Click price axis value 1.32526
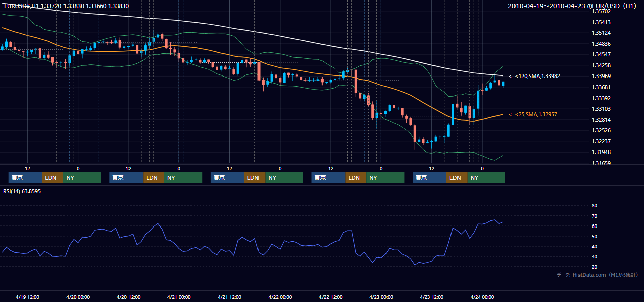The height and width of the screenshot is (302, 644). point(601,131)
